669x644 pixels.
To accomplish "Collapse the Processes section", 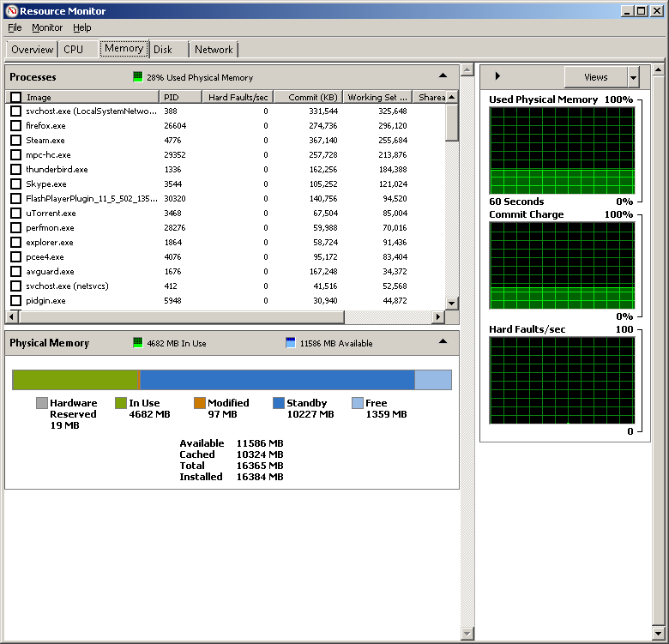I will [x=443, y=76].
